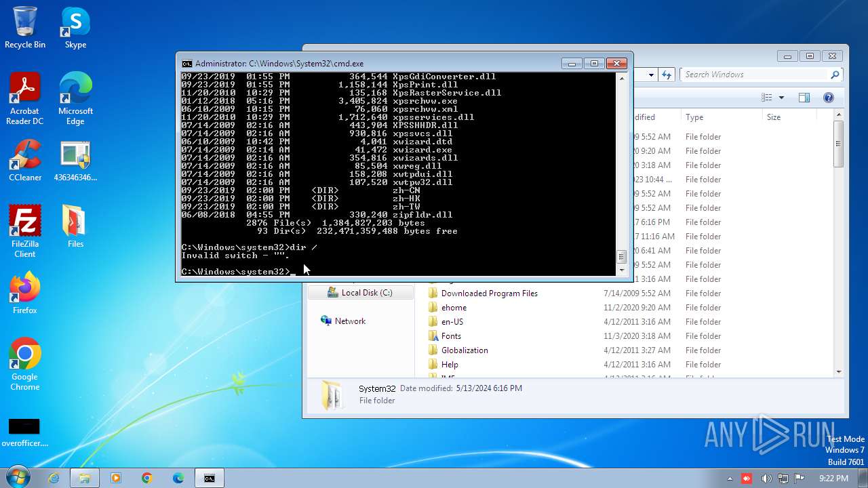Select the Globalization folder
This screenshot has width=868, height=488.
tap(458, 350)
